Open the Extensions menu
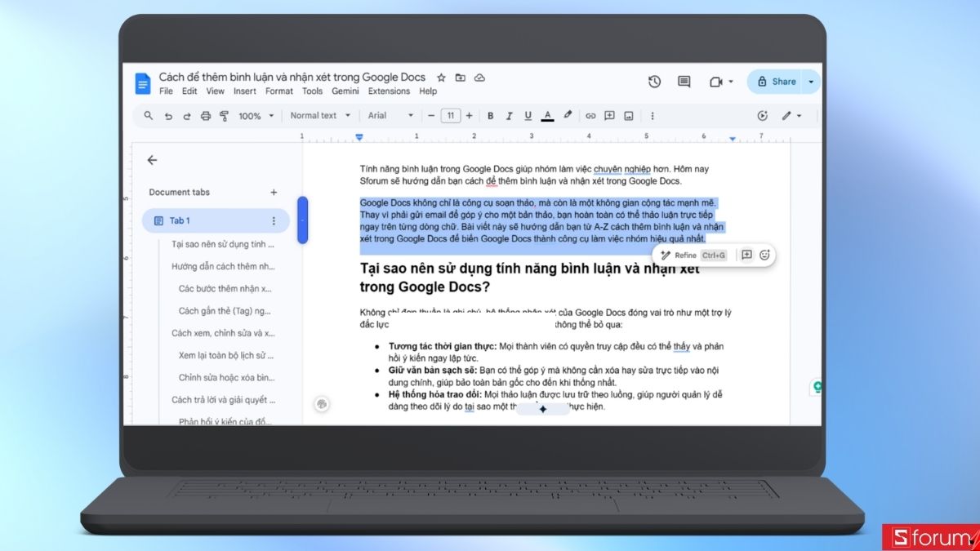Viewport: 980px width, 551px height. click(x=389, y=91)
